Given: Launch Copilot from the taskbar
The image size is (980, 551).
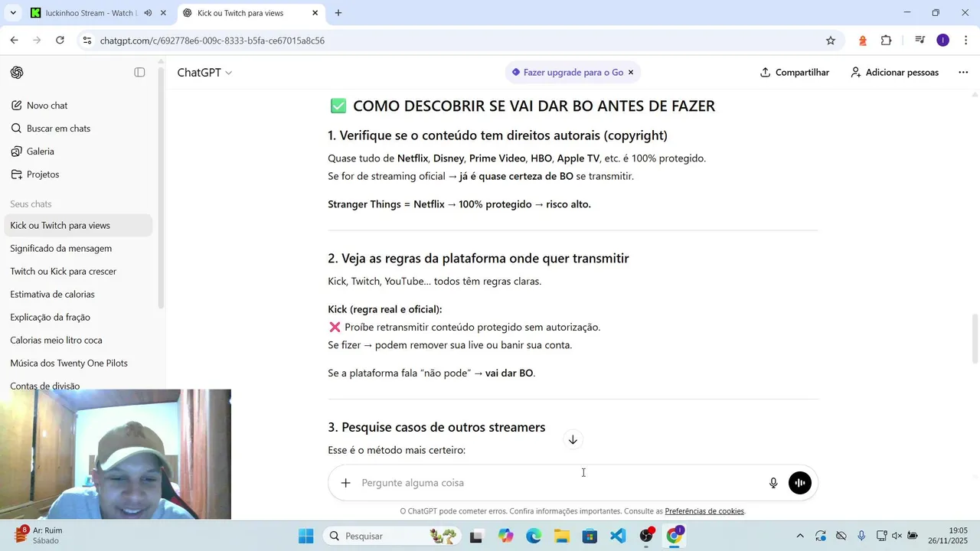Looking at the screenshot, I should pyautogui.click(x=505, y=536).
